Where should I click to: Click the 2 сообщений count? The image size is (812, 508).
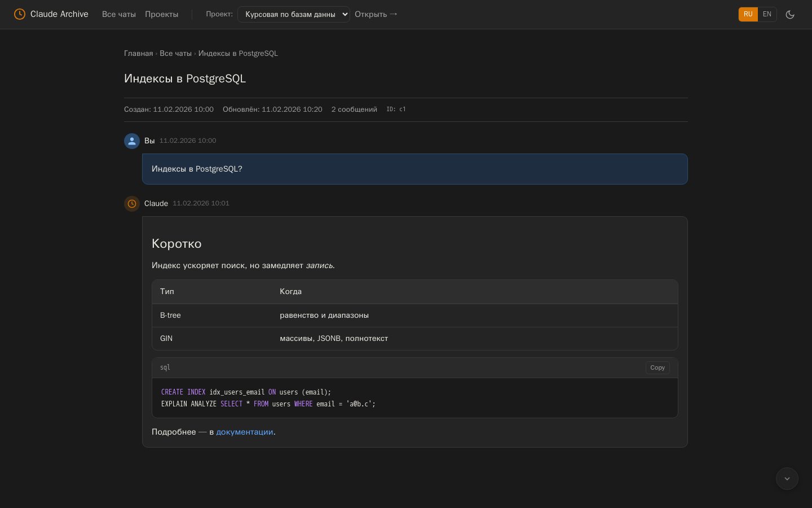click(x=354, y=110)
